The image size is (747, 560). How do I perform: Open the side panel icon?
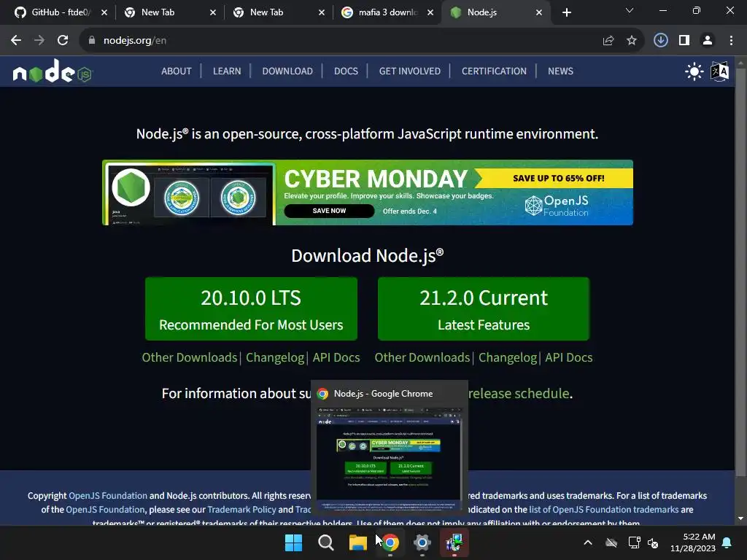click(684, 41)
